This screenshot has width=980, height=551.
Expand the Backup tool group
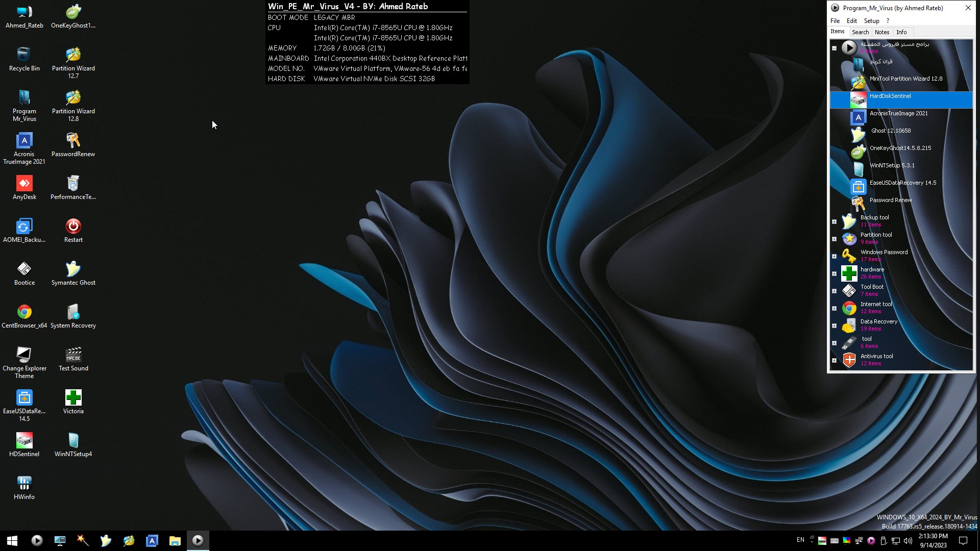(835, 222)
